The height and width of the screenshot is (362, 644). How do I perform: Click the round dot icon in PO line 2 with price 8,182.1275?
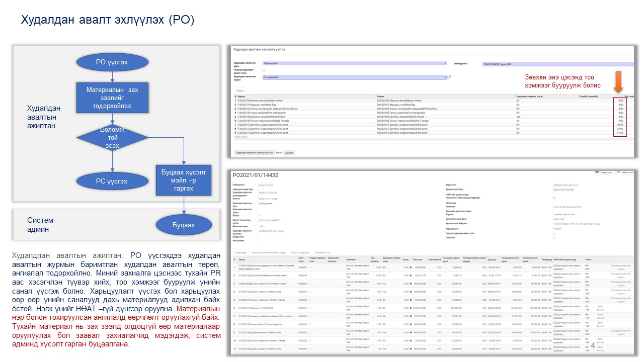[x=411, y=275]
